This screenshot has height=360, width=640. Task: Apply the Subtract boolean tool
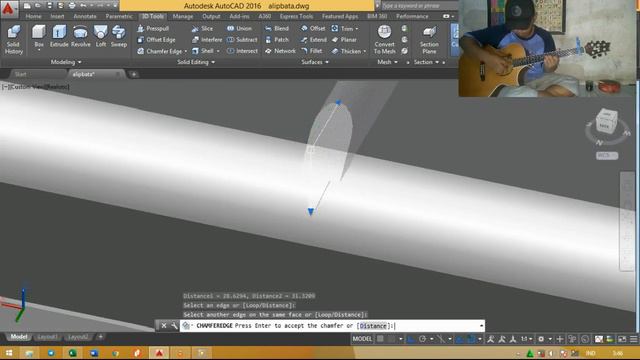pyautogui.click(x=242, y=40)
